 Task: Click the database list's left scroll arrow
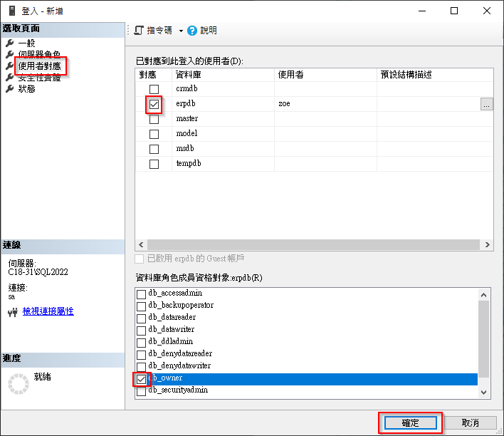click(x=141, y=244)
